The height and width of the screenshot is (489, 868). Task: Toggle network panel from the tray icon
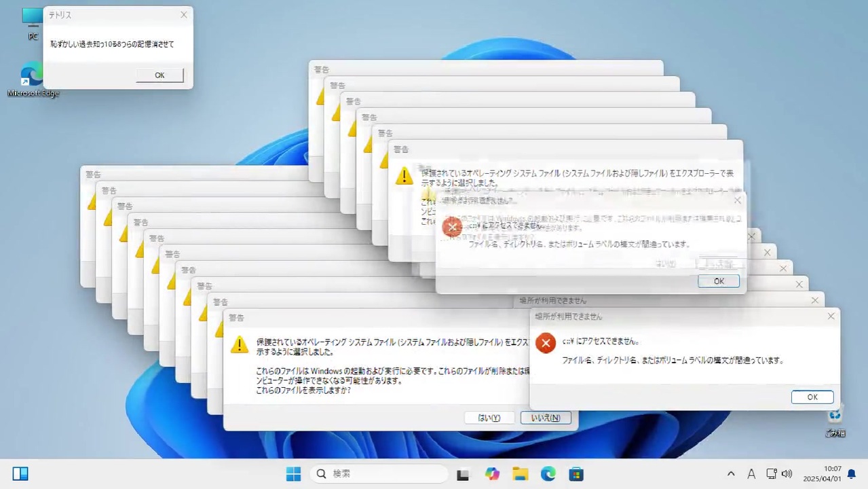[771, 473]
